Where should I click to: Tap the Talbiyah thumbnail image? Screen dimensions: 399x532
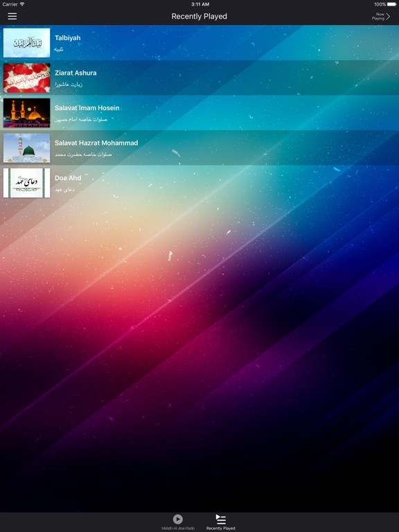tap(27, 43)
